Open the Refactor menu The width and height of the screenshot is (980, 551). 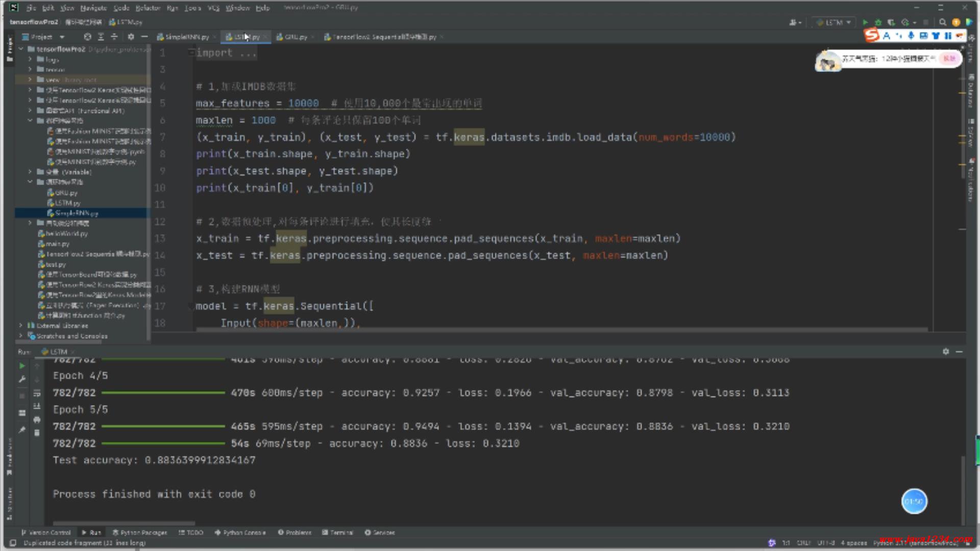click(x=148, y=8)
